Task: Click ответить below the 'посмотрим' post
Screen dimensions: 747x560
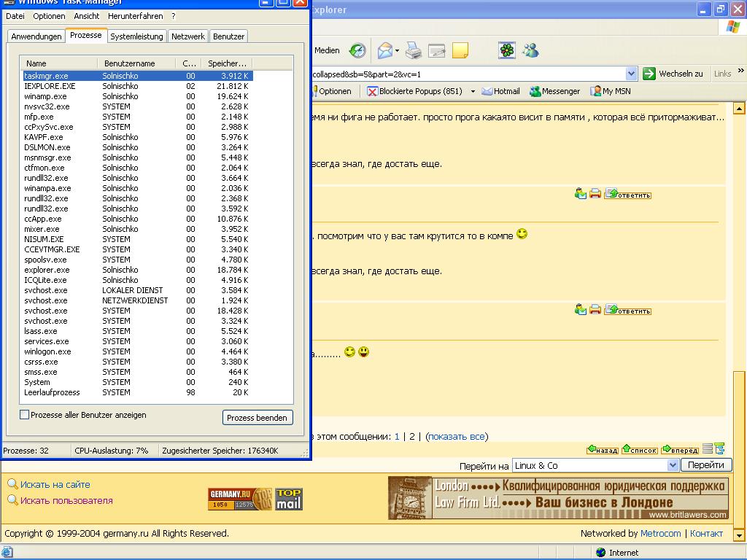Action: (628, 310)
